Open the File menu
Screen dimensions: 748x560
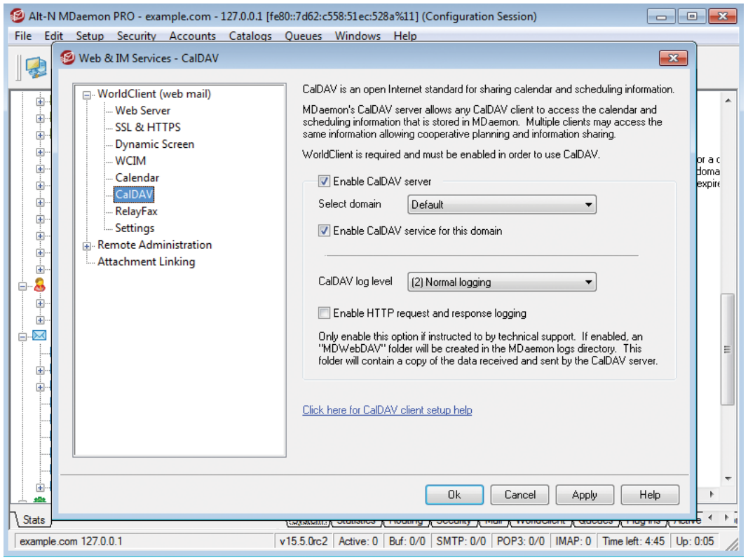(23, 36)
